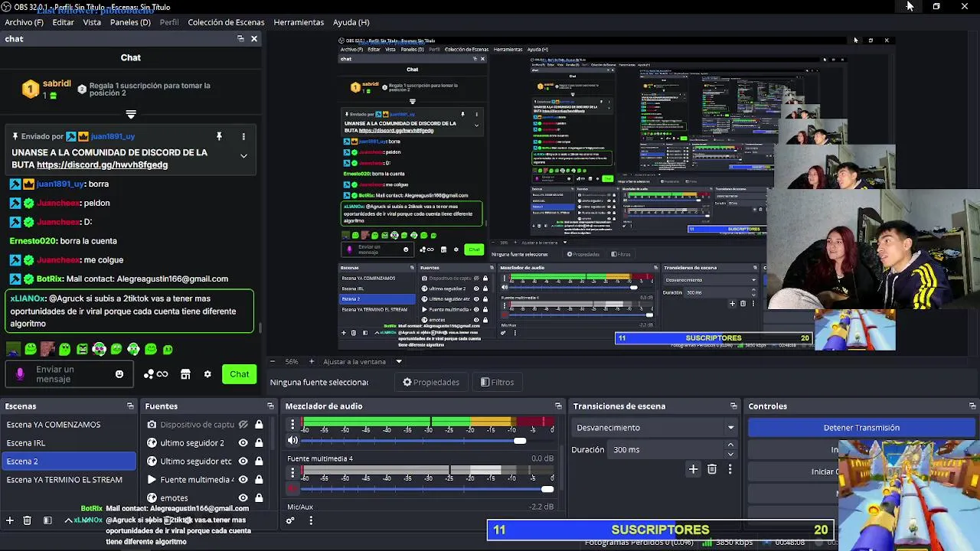Send message with green Chat button
Screen dimensions: 980x551
[240, 374]
